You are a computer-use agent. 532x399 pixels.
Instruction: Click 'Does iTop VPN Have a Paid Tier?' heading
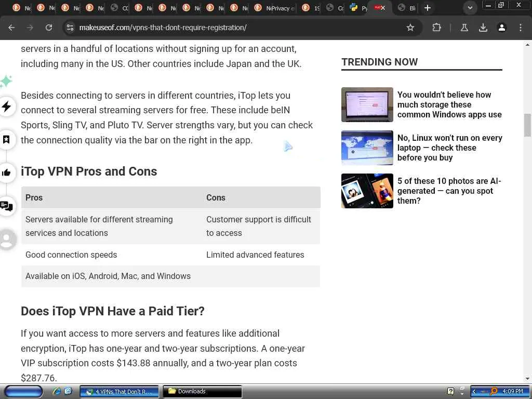coord(113,311)
